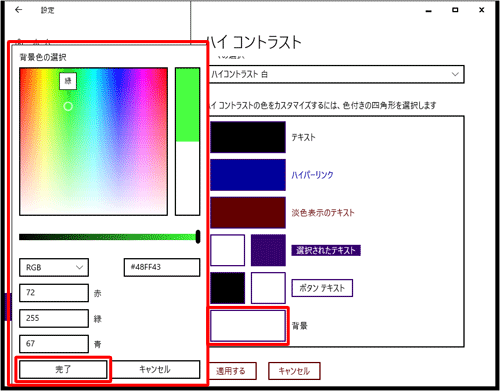The height and width of the screenshot is (391, 500).
Task: Pick a color in the spectrum square
Action: point(93,142)
